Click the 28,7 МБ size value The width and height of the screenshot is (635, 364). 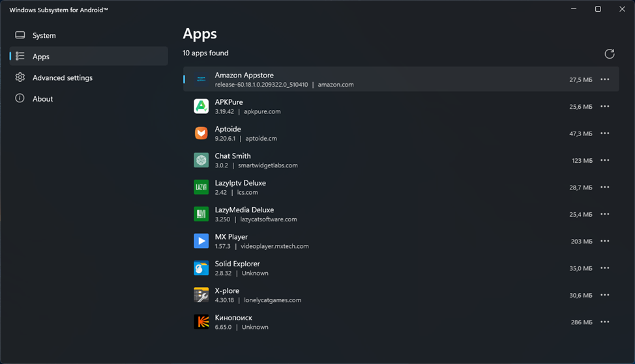click(x=581, y=188)
